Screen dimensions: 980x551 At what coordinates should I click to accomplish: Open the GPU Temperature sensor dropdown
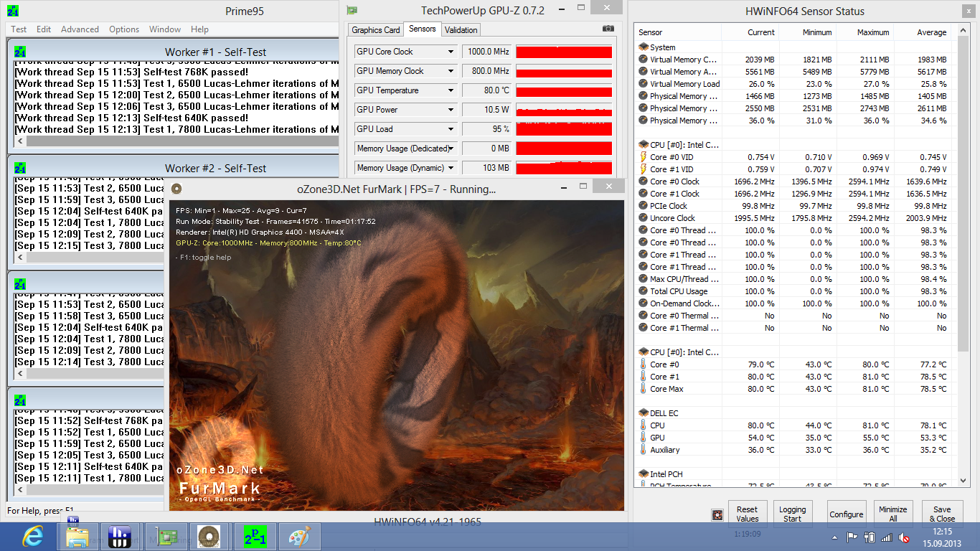451,90
